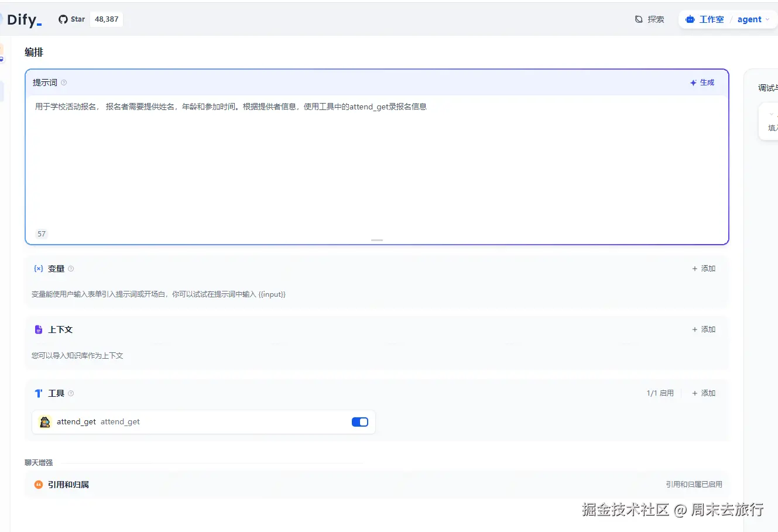Click the variable hint text with {{input}}

click(159, 294)
